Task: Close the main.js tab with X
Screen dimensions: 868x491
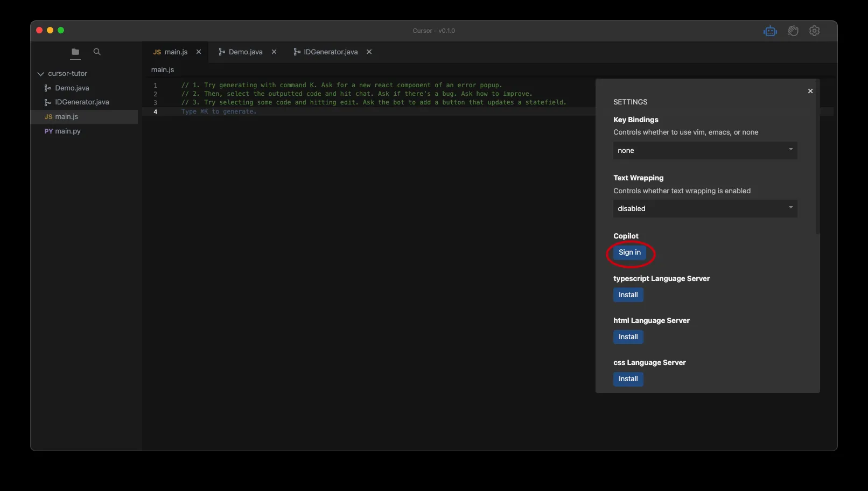Action: pos(199,52)
